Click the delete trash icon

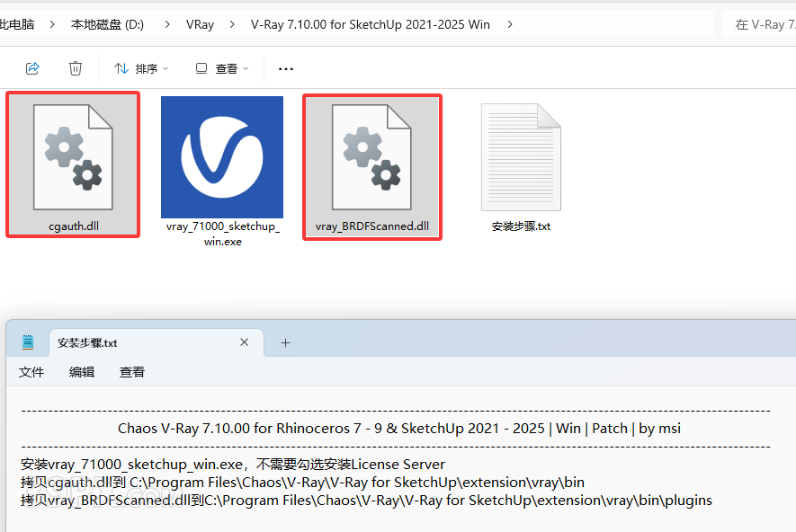[x=76, y=68]
